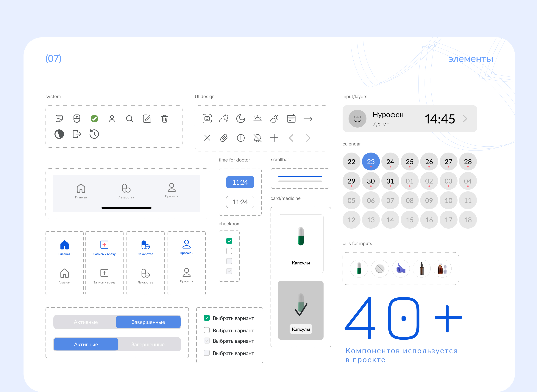Switch to the blue Завершенные tab

tap(148, 322)
